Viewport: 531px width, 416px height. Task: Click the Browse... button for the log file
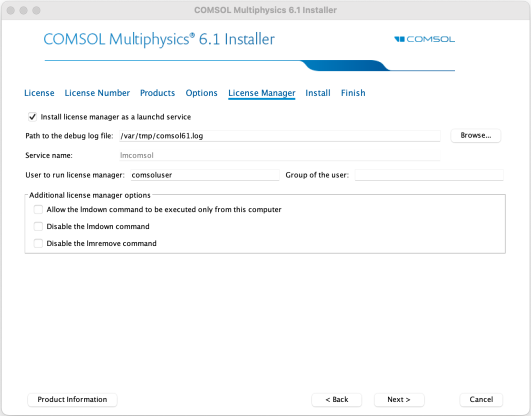pos(475,136)
